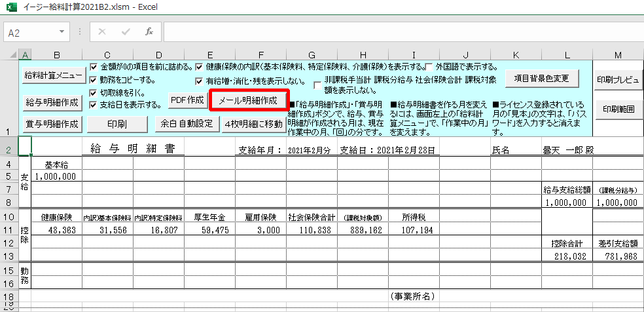Click the formula bar Enter checkmark icon
644x312 pixels.
(125, 31)
